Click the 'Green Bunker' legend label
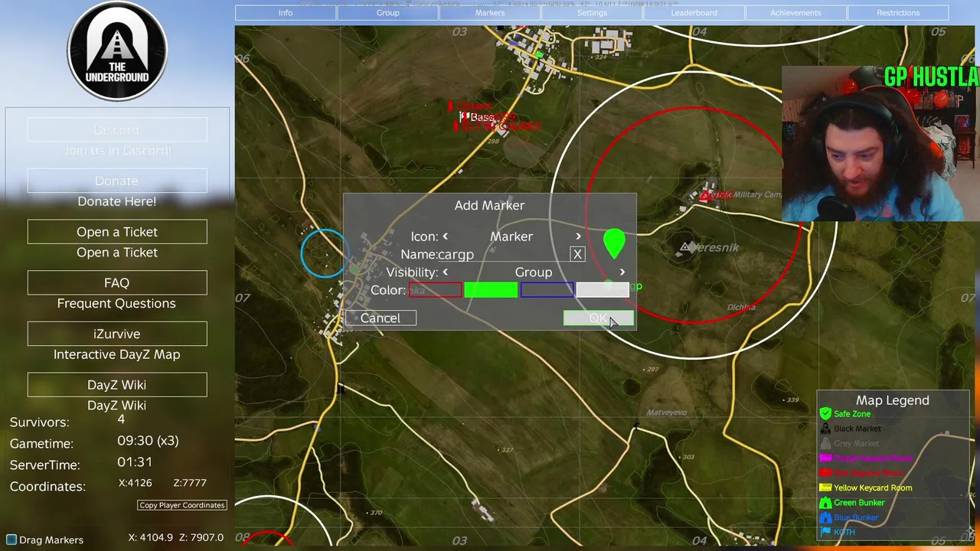 859,503
